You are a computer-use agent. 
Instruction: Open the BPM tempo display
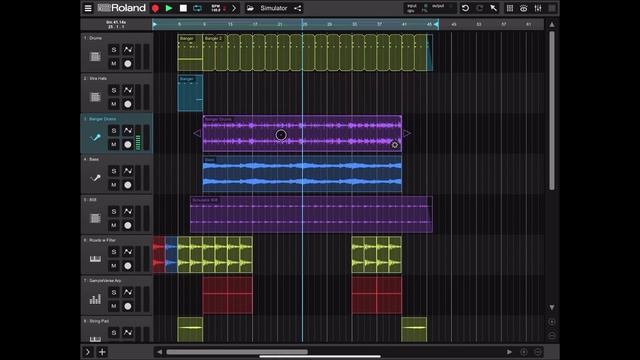pyautogui.click(x=218, y=8)
